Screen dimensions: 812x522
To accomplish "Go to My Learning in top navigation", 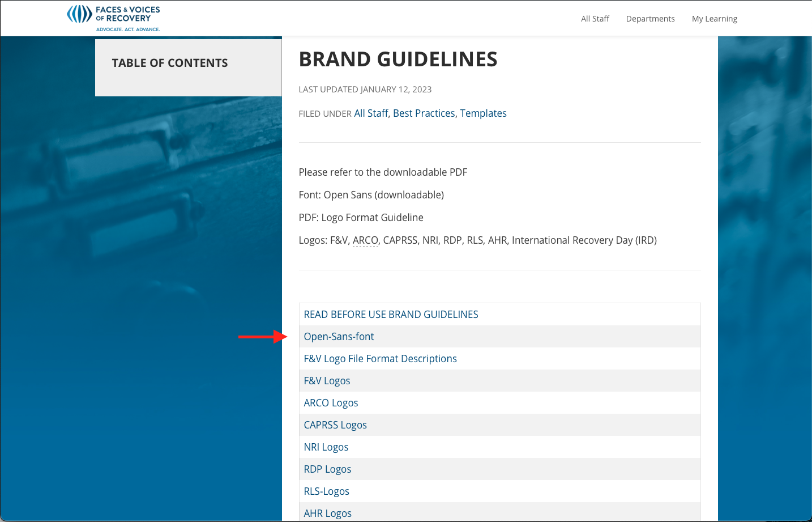I will point(714,19).
